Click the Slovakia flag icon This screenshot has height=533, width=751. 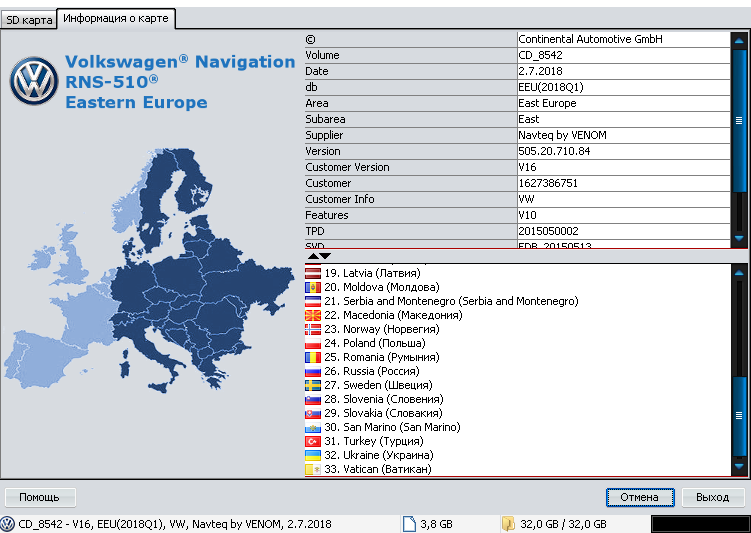(x=313, y=413)
